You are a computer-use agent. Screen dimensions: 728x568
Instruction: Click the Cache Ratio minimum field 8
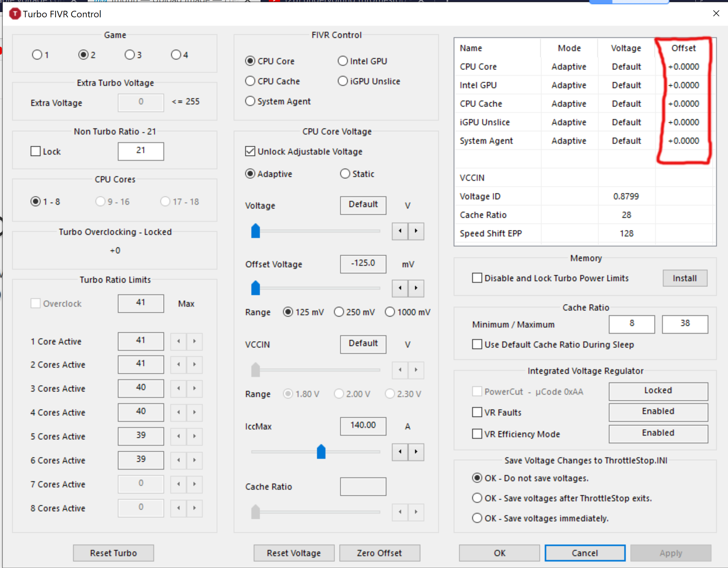[x=632, y=324]
